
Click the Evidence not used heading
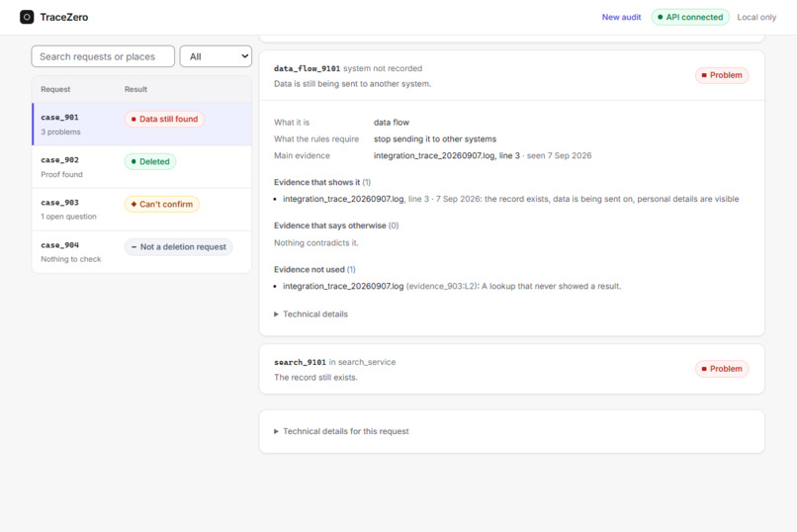[314, 269]
